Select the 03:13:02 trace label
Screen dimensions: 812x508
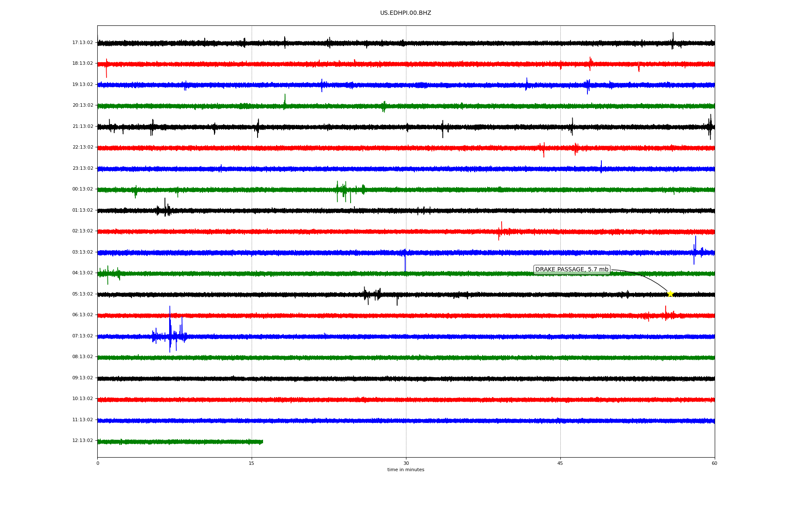[x=82, y=252]
